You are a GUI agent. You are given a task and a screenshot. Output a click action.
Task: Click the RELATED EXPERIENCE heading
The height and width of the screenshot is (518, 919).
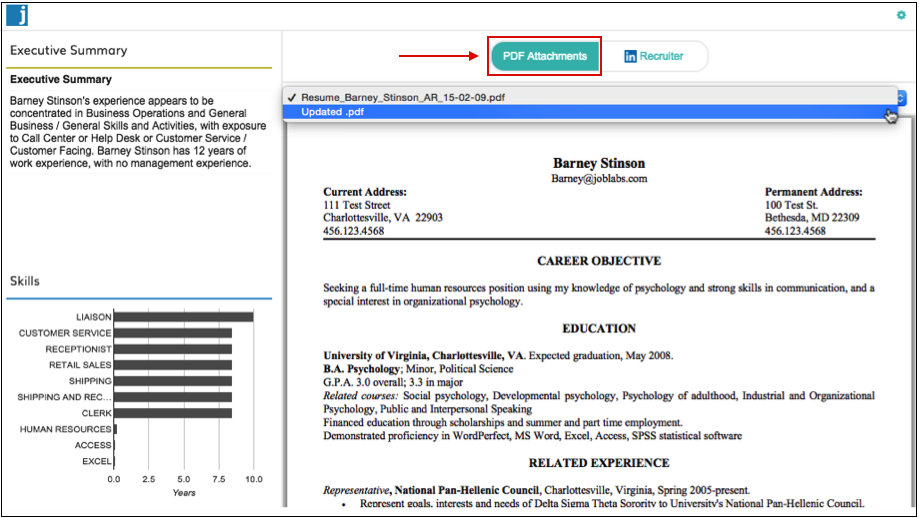click(599, 463)
